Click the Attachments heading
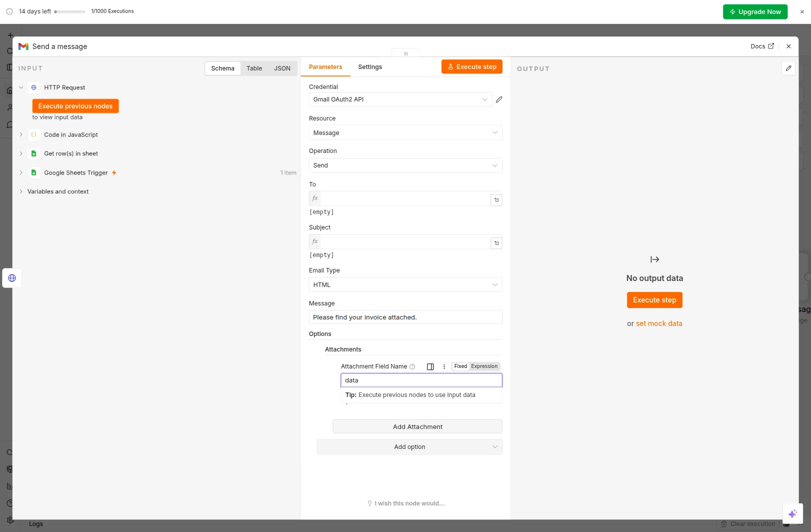 click(x=343, y=349)
